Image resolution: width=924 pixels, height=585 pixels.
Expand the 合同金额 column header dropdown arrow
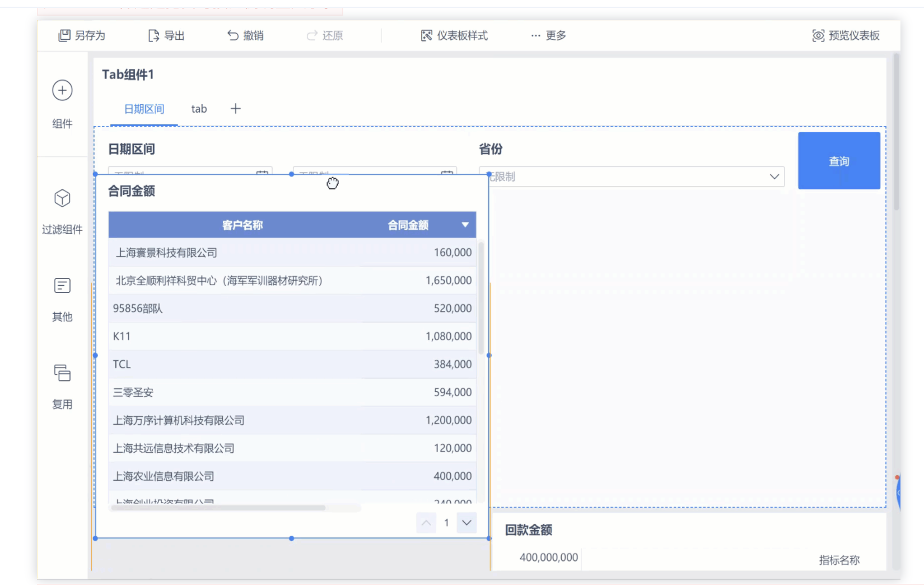click(x=465, y=225)
